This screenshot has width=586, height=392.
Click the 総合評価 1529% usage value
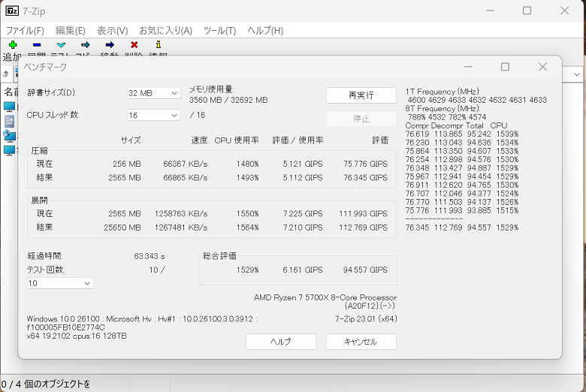point(247,270)
